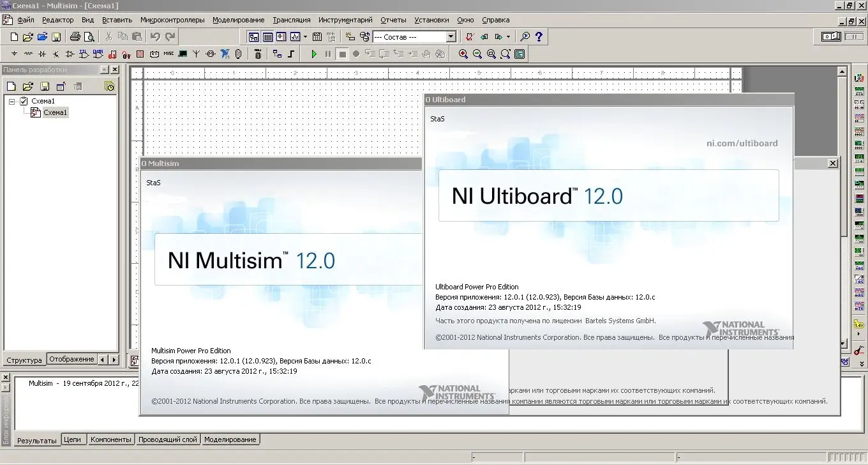The image size is (868, 465).
Task: Open the Моделирование menu
Action: pos(239,20)
